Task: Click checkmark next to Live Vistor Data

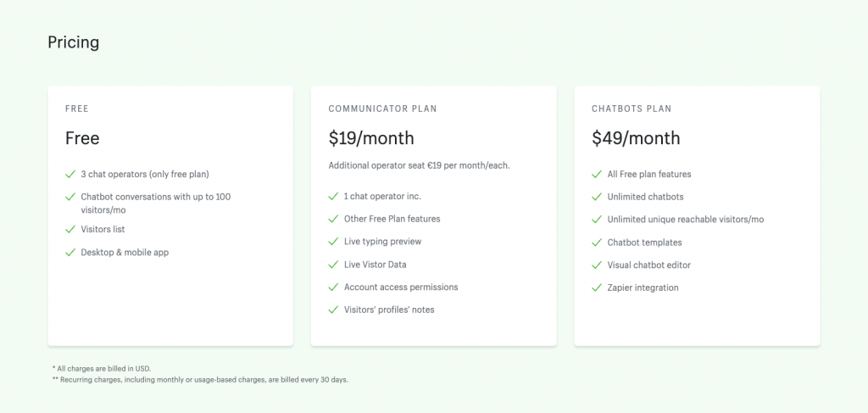Action: click(333, 265)
